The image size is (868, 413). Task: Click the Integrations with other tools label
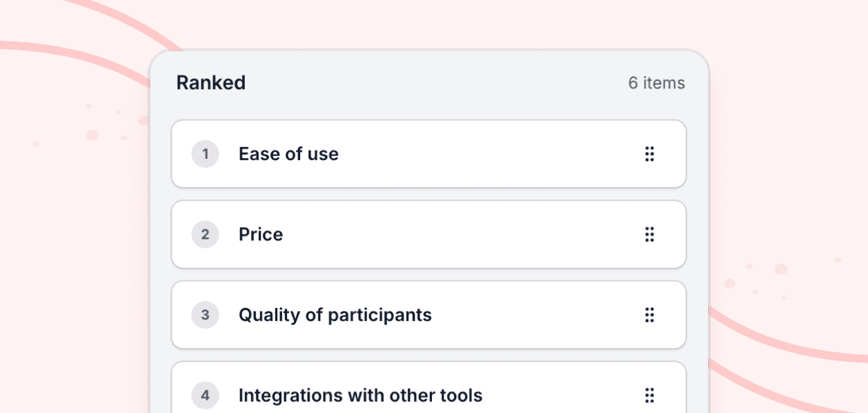[x=360, y=395]
